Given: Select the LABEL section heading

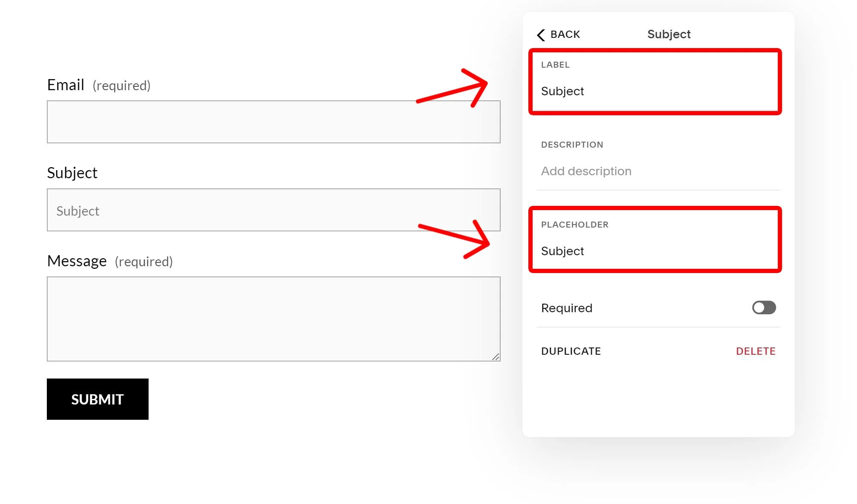Looking at the screenshot, I should (555, 65).
